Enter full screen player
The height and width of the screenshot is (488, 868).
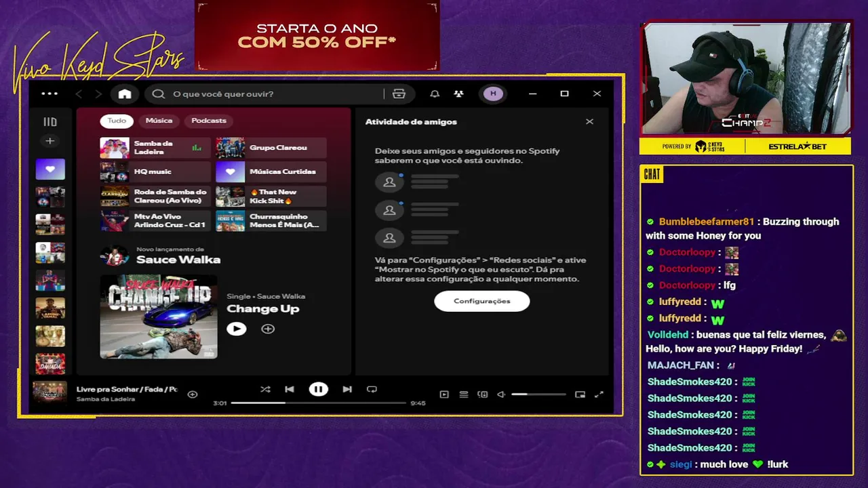[599, 394]
